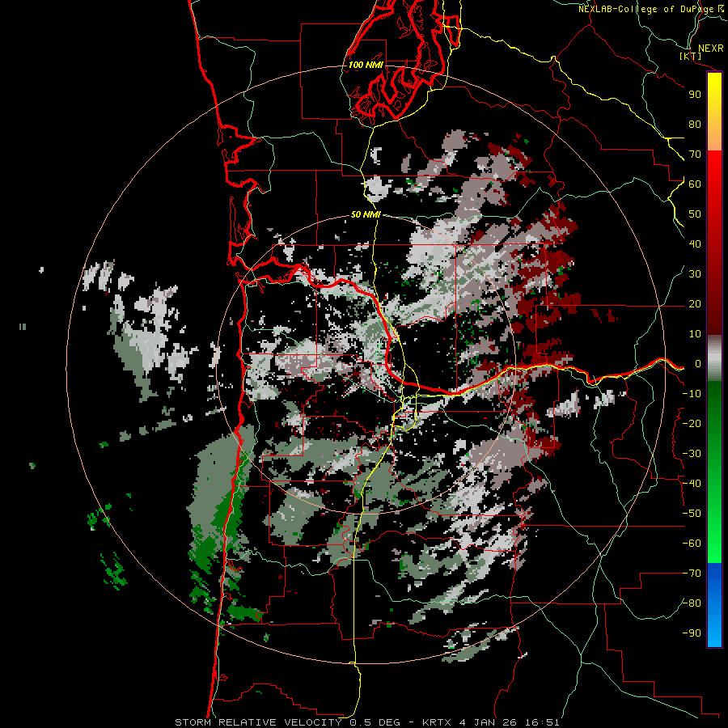Click the 80 knot value on the scale
The width and height of the screenshot is (728, 728).
(695, 124)
